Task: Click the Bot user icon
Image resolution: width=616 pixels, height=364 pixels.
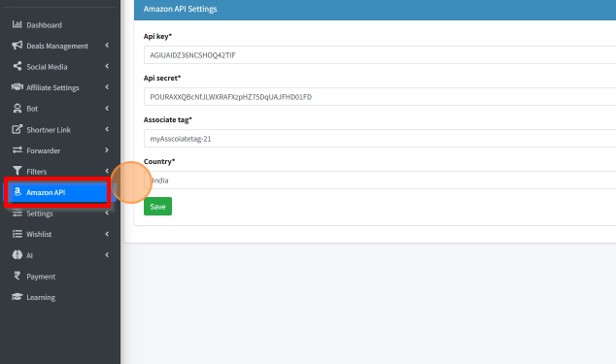Action: click(17, 109)
